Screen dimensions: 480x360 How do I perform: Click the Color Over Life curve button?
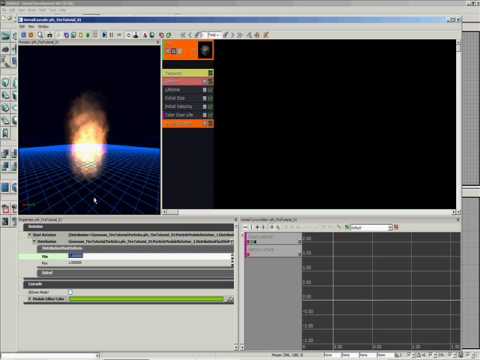pos(210,115)
